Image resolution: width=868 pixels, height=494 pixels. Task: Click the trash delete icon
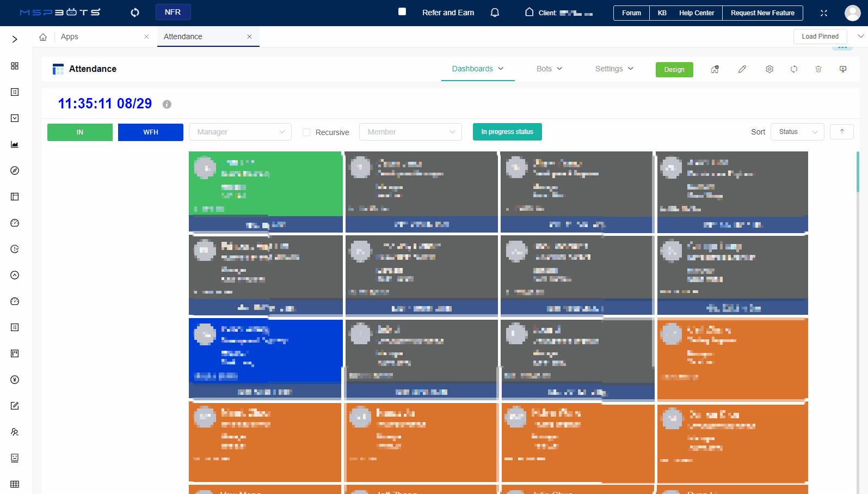click(x=818, y=69)
